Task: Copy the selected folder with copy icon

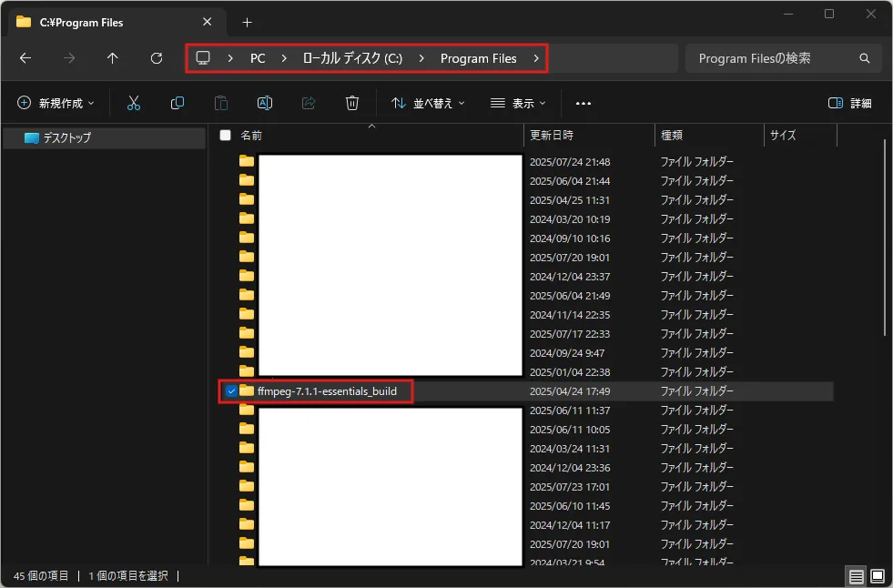Action: (178, 103)
